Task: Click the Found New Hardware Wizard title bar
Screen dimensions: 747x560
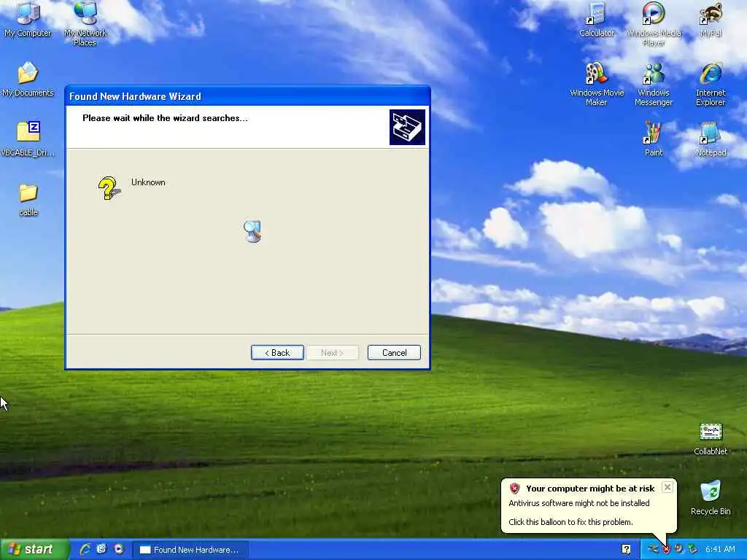Action: point(247,96)
